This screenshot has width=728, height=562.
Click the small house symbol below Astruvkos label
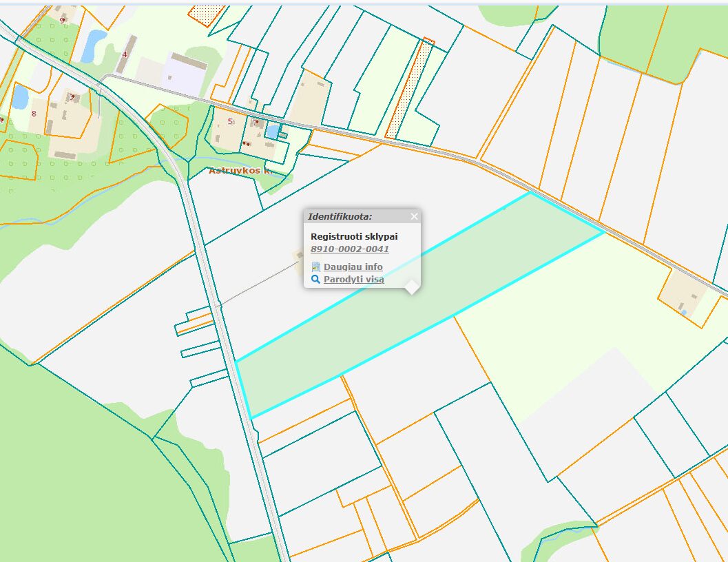(247, 145)
